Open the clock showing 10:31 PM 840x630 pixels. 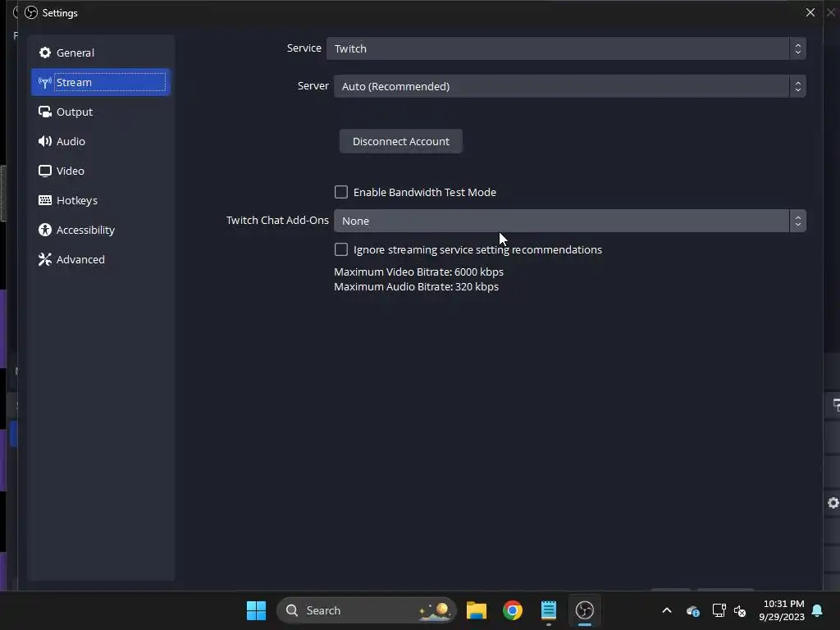782,610
